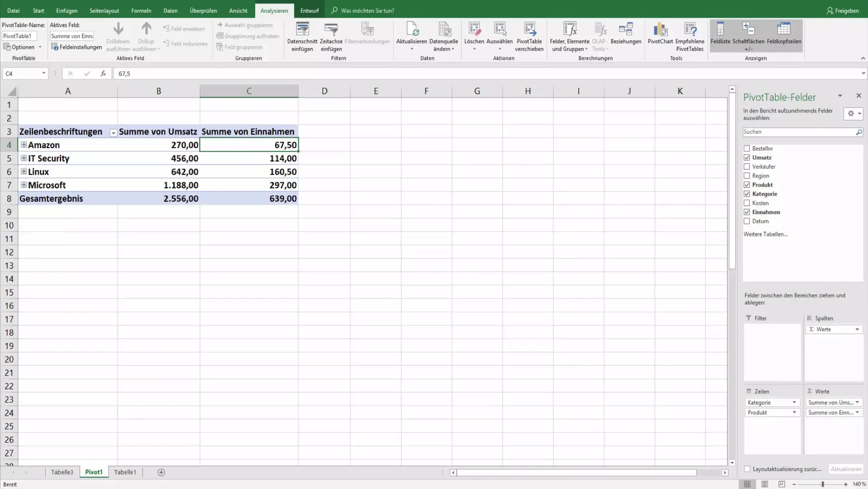
Task: Toggle the Schaltflächen +/- display
Action: click(x=749, y=35)
